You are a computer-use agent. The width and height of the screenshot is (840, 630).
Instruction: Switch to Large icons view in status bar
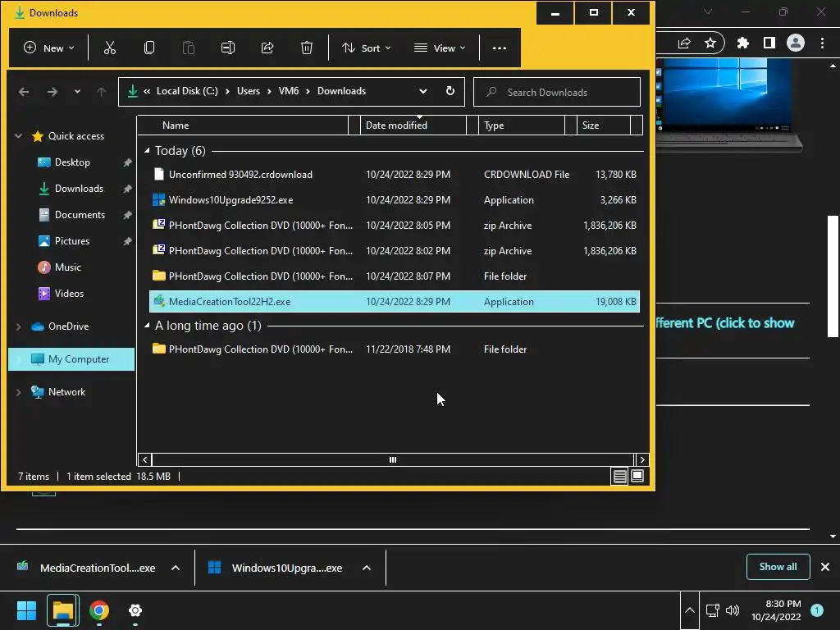pos(637,476)
